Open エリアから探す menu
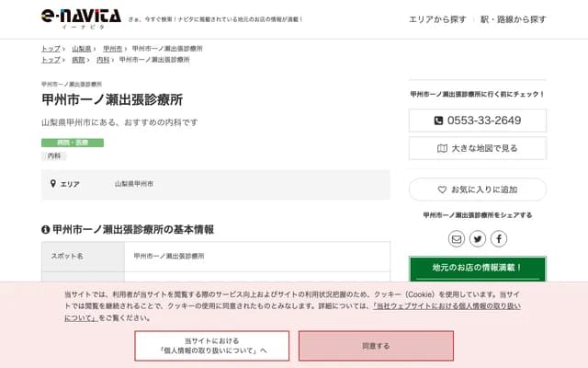The image size is (588, 368). (x=437, y=18)
